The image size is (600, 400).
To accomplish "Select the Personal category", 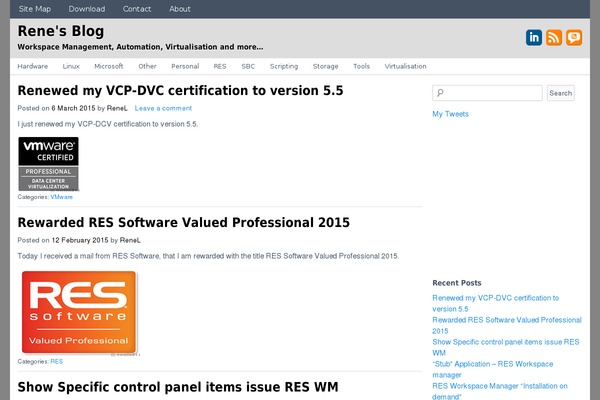I will click(x=185, y=66).
